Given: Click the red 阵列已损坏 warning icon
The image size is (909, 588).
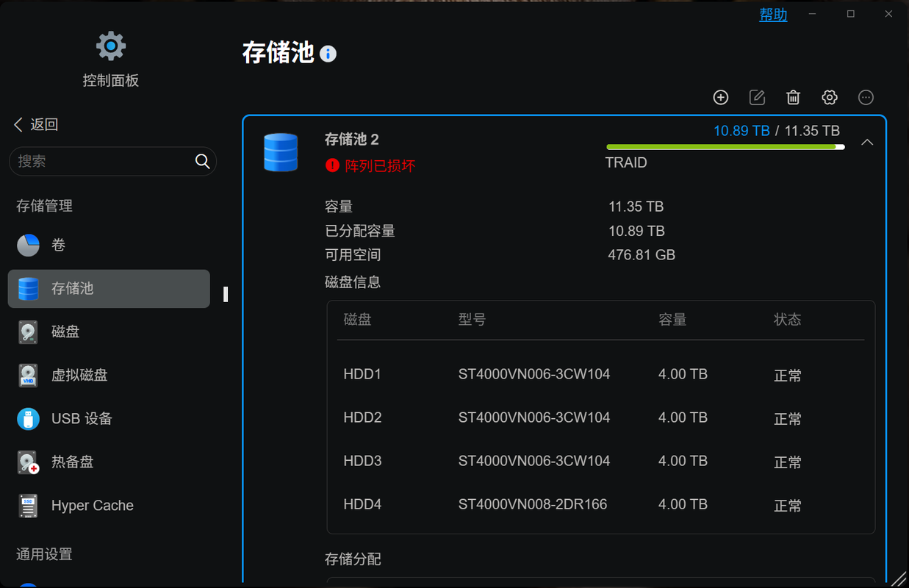Looking at the screenshot, I should click(332, 165).
